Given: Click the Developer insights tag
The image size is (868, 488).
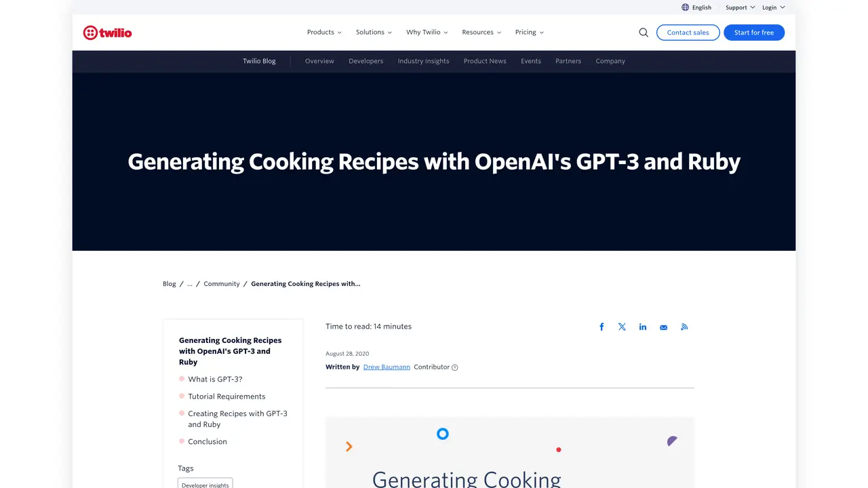Looking at the screenshot, I should 205,484.
